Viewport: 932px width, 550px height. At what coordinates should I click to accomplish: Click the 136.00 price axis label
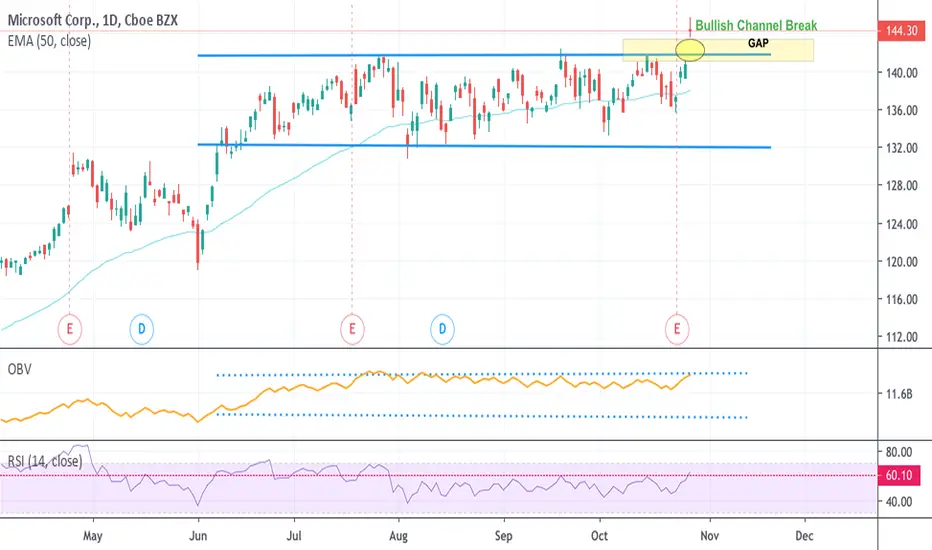[x=902, y=110]
